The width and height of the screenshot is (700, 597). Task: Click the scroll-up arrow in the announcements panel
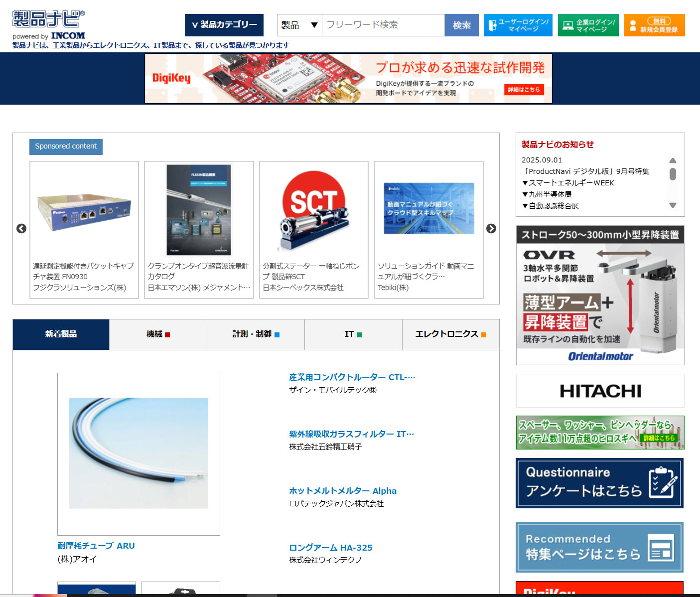pos(674,160)
